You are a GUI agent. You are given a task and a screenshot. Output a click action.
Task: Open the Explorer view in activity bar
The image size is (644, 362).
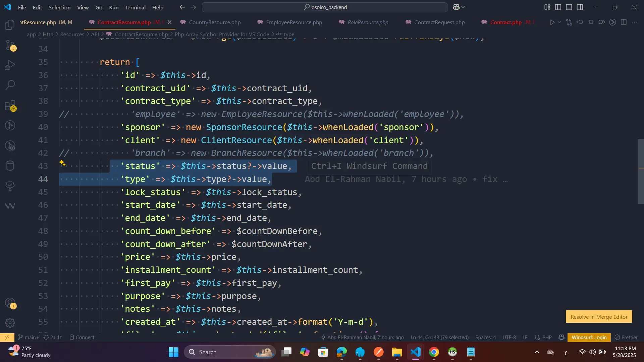10,24
